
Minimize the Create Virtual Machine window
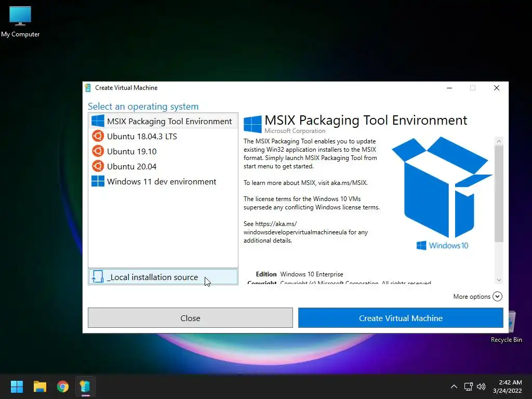tap(449, 88)
